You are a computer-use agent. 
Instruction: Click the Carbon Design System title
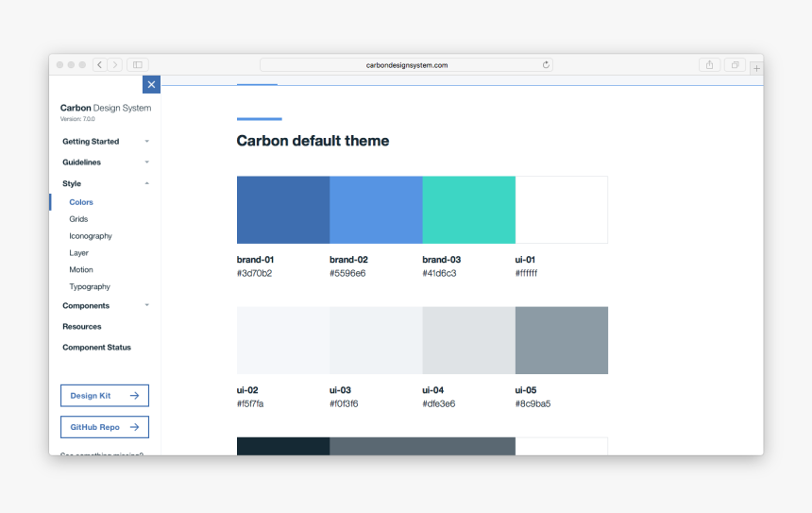pyautogui.click(x=106, y=108)
